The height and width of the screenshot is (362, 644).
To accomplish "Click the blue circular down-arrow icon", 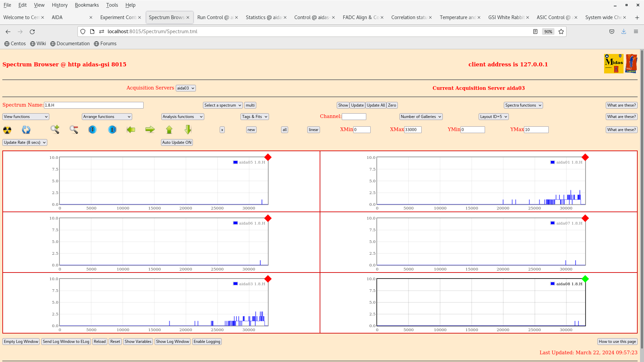I will 93,129.
